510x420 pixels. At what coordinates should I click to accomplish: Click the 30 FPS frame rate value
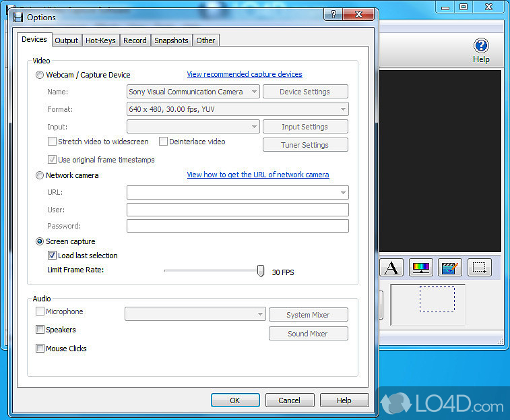pos(283,272)
